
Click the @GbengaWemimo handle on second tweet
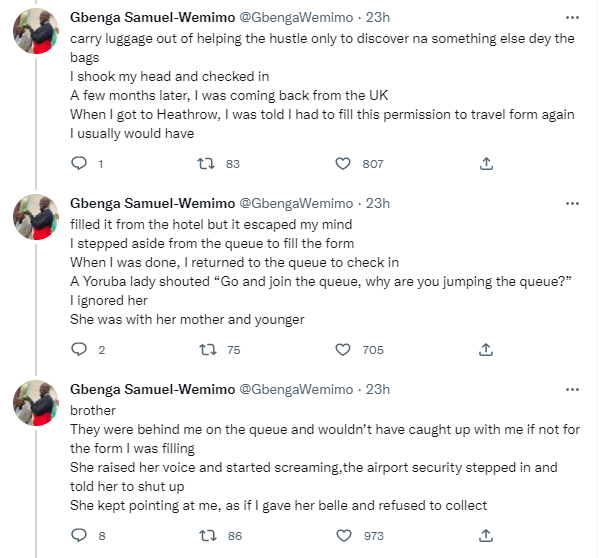click(296, 203)
